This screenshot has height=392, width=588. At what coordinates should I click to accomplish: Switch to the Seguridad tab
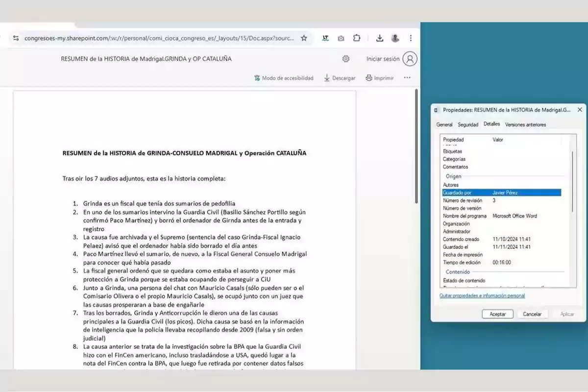pyautogui.click(x=468, y=124)
